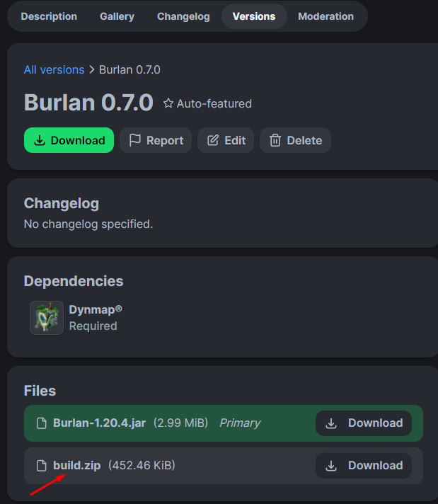Click the (452.46 KiB) file size text
Viewport: 438px width, 504px height.
pos(142,466)
